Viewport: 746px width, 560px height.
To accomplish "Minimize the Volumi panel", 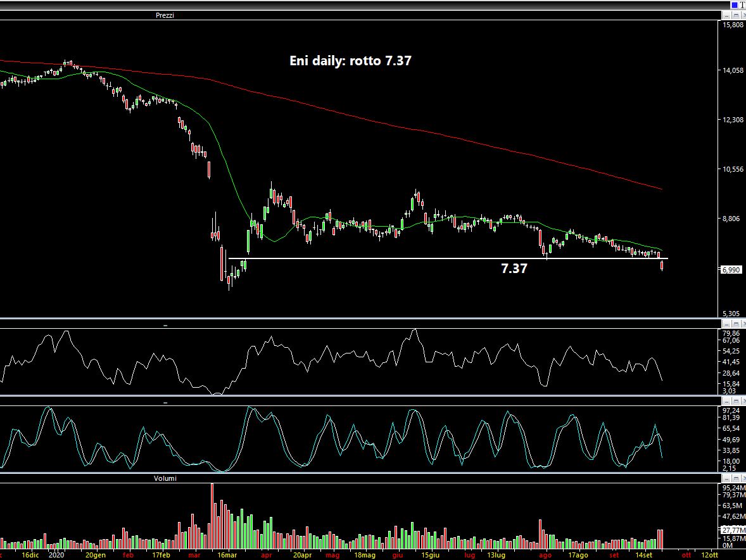I will point(726,478).
